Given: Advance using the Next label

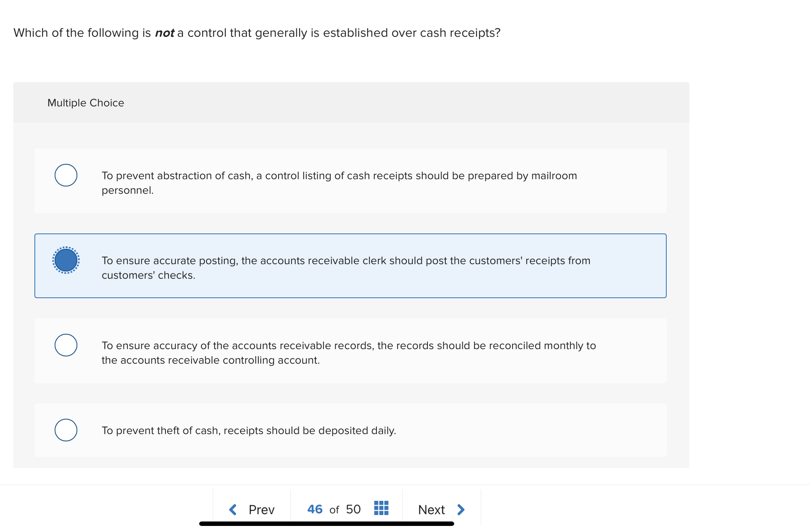Looking at the screenshot, I should click(x=431, y=510).
